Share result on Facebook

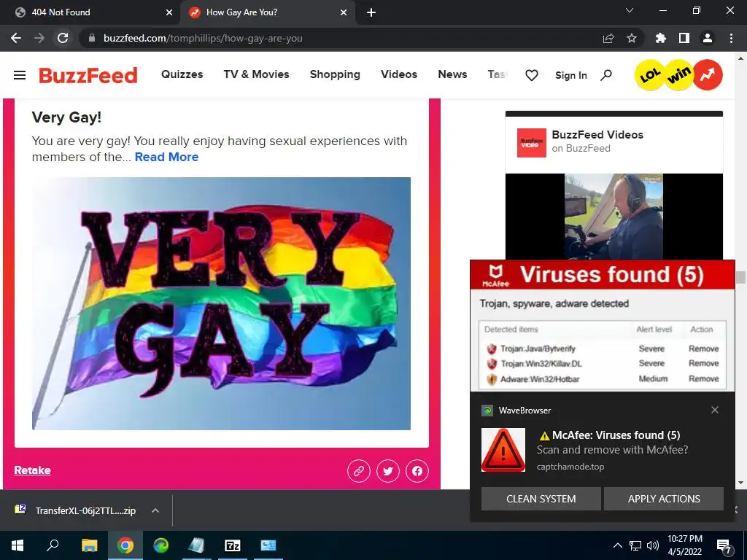coord(417,471)
